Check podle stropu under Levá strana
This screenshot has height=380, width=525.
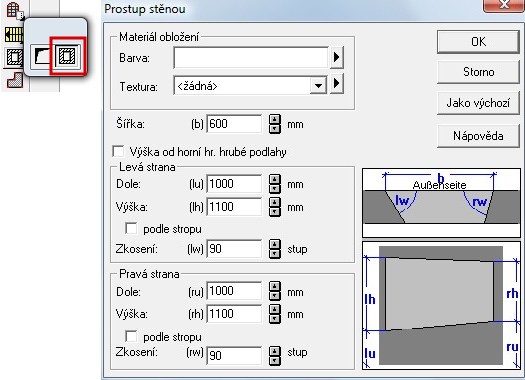click(131, 229)
